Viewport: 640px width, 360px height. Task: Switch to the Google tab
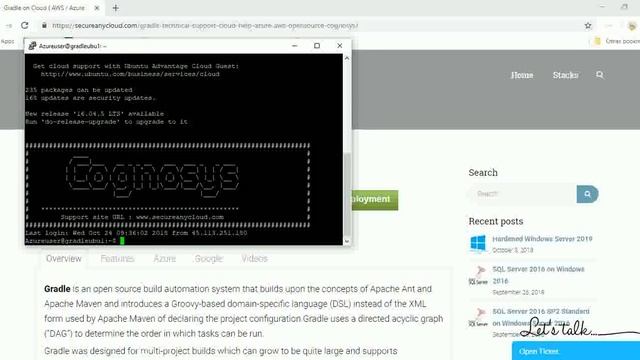point(209,258)
